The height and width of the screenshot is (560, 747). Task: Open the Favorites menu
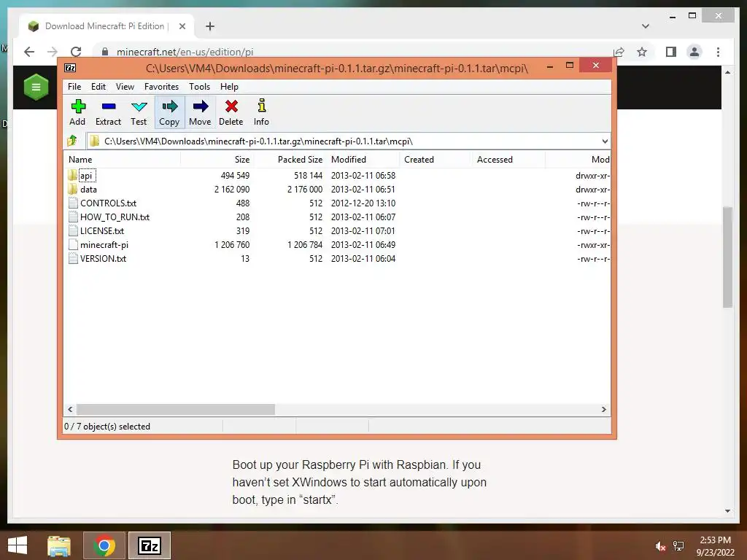click(161, 87)
